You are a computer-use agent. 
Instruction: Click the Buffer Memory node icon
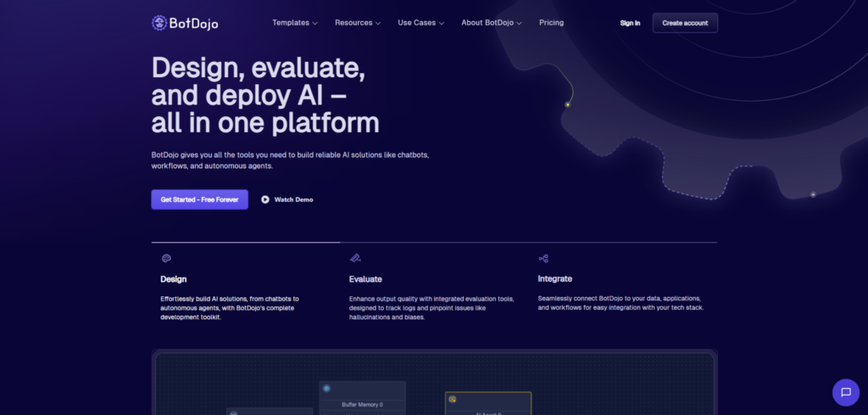pyautogui.click(x=326, y=389)
